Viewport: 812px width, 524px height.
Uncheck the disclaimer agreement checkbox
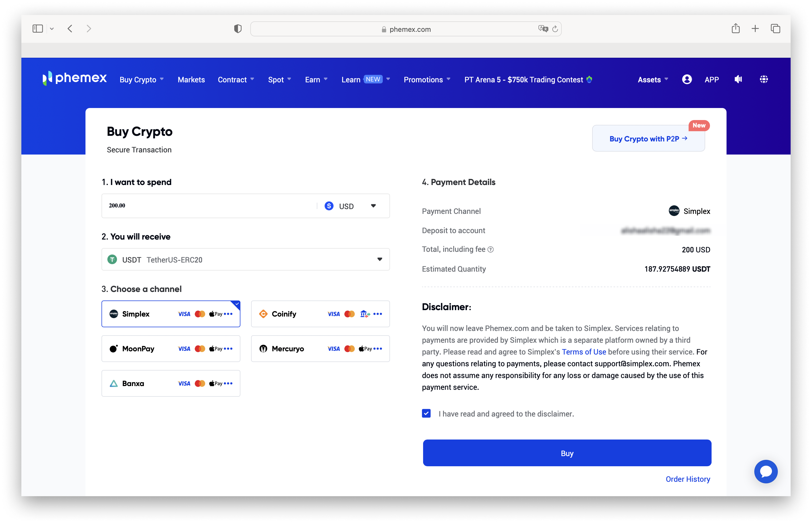pyautogui.click(x=426, y=413)
